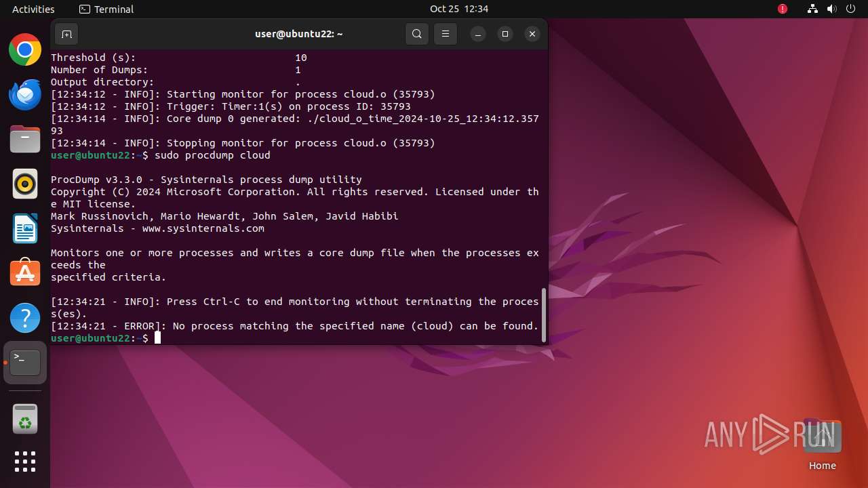
Task: Open Google Chrome from the dock
Action: tap(25, 49)
